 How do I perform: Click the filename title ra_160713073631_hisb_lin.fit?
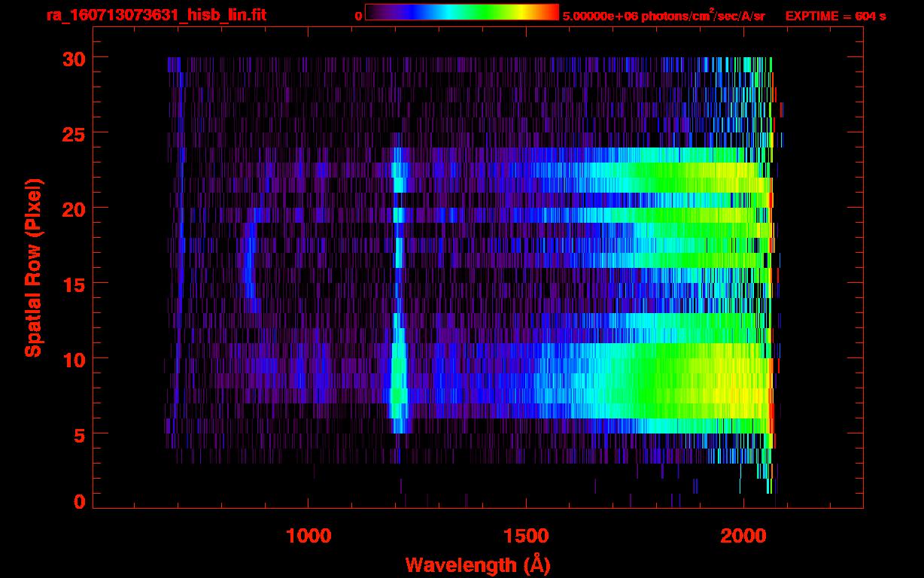click(156, 16)
